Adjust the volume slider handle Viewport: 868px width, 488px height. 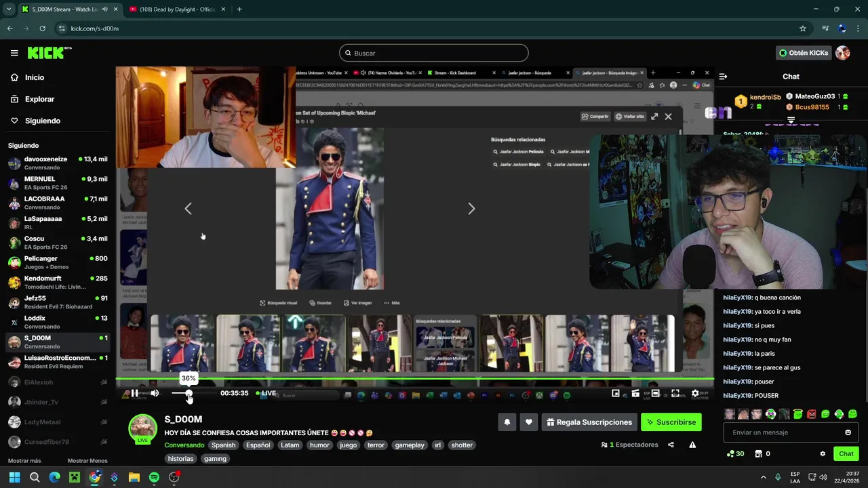pos(189,393)
